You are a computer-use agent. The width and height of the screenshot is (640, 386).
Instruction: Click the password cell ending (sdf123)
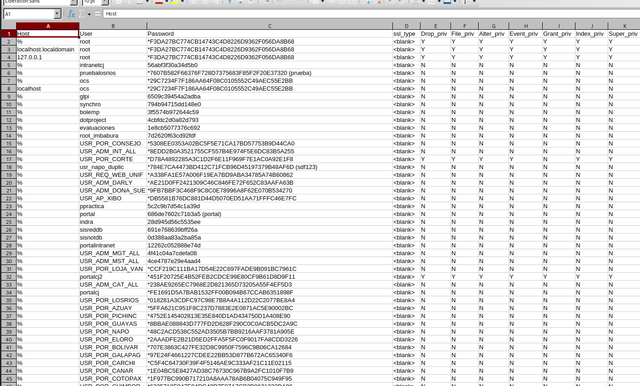pos(269,167)
